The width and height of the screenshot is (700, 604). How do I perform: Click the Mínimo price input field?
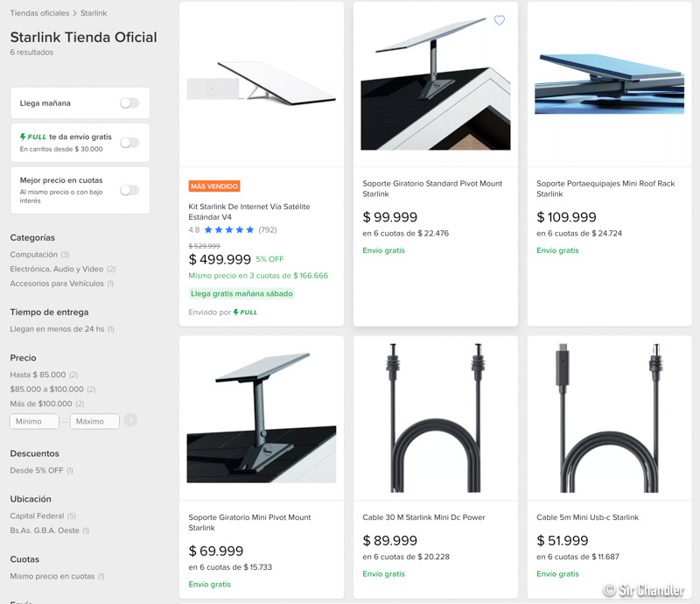pyautogui.click(x=34, y=421)
